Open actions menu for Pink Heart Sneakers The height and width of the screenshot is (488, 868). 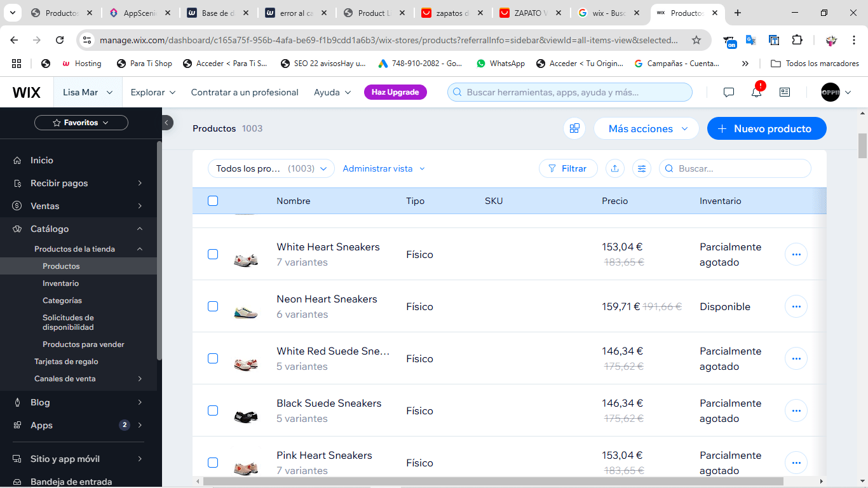[x=796, y=463]
